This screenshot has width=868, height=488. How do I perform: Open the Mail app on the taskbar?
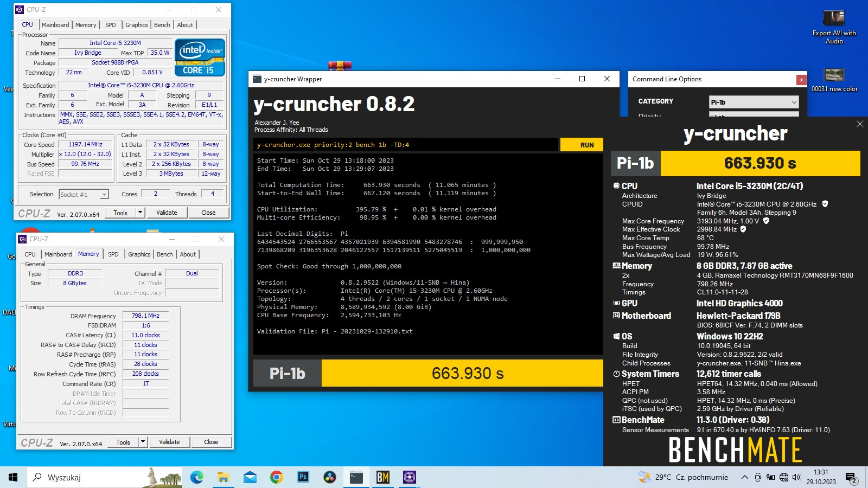point(250,477)
